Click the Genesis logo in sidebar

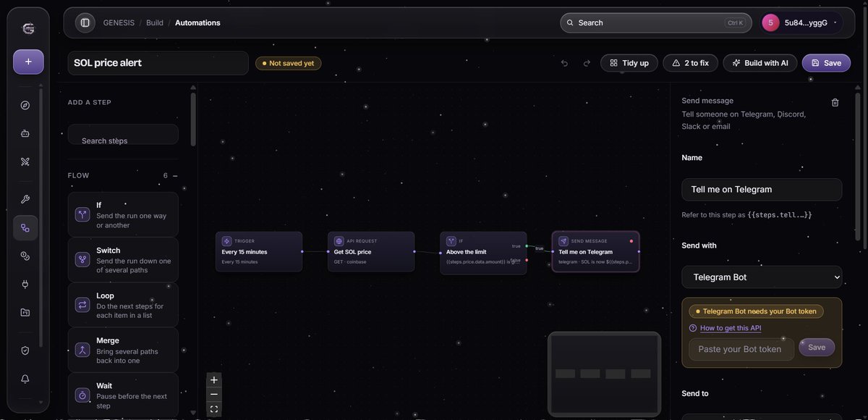pyautogui.click(x=28, y=29)
